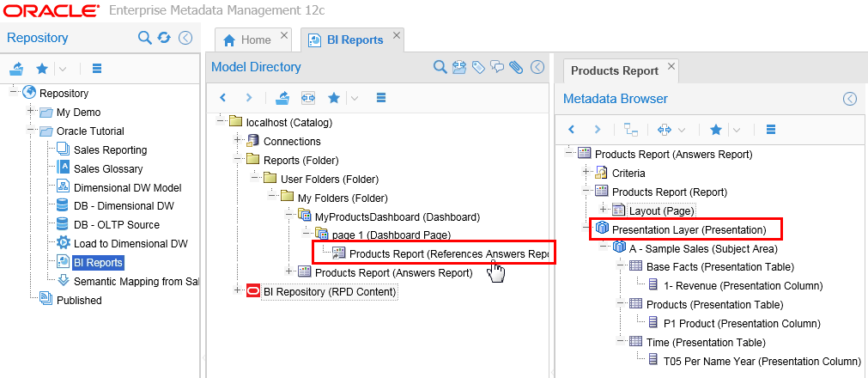868x378 pixels.
Task: Open the trace lineage dropdown in Metadata Browser
Action: [x=682, y=130]
